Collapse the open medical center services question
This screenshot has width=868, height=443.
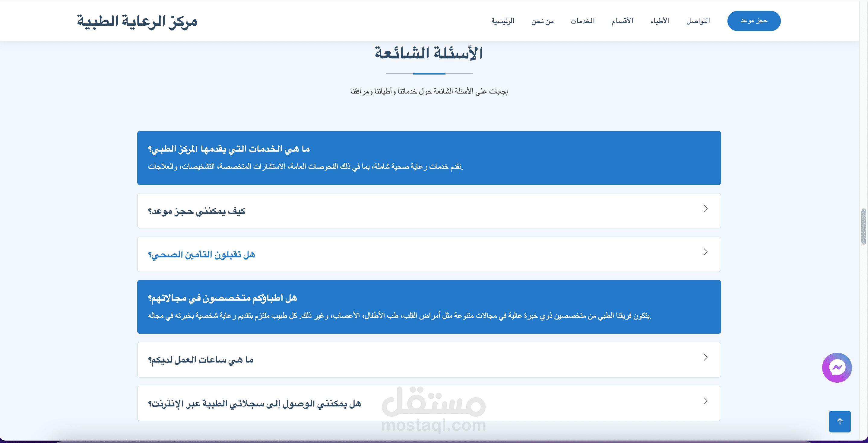click(229, 149)
